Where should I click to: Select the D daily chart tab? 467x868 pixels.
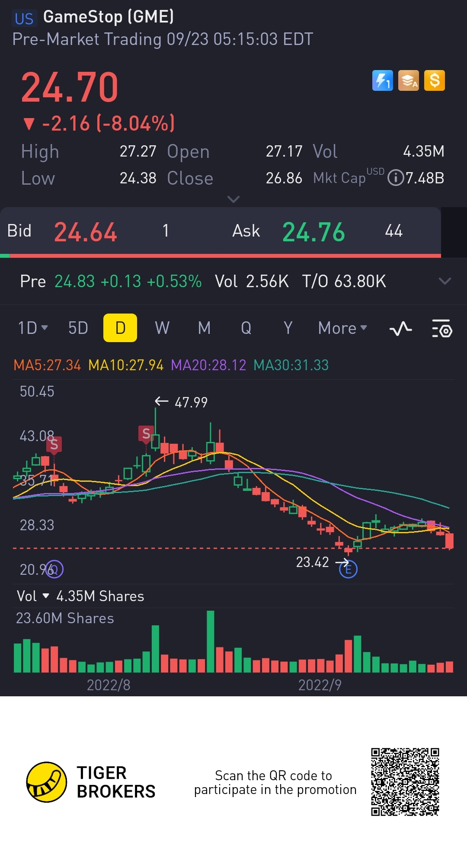click(120, 328)
